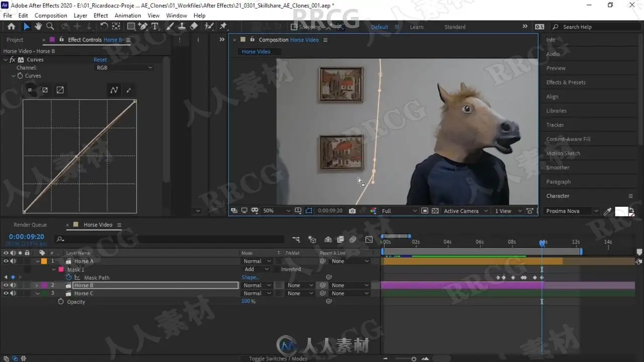Mute audio of Horse C layer
The image size is (644, 362).
click(x=13, y=293)
